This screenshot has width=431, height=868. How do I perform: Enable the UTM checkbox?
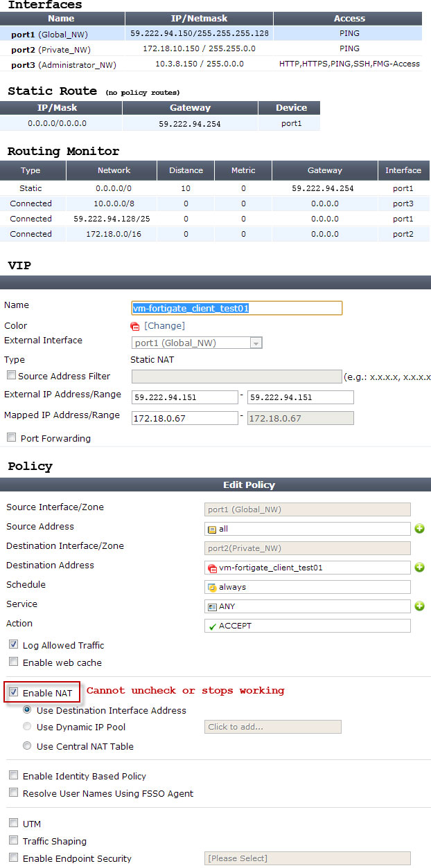click(13, 824)
